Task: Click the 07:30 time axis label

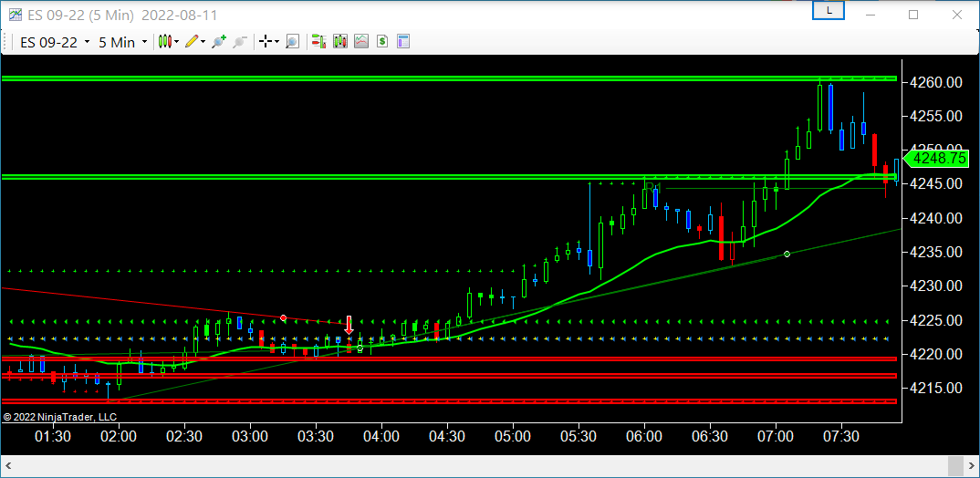Action: tap(841, 435)
